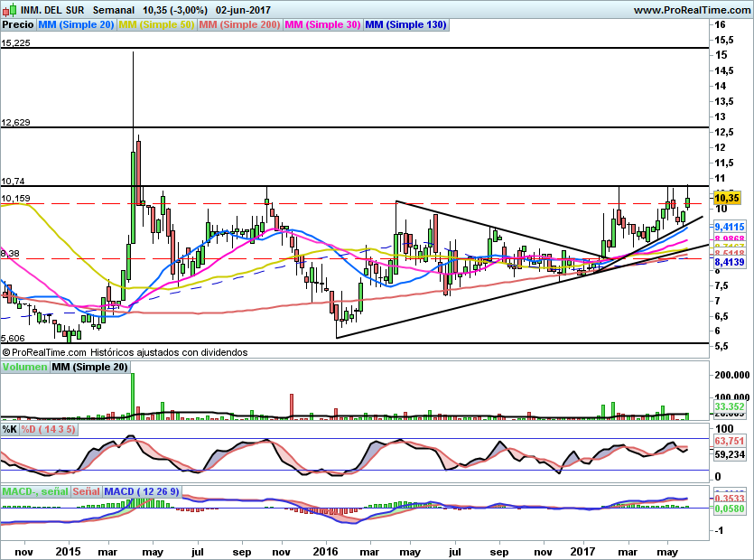
Task: Click the MM (Simple 50) moving average label
Action: pos(157,25)
